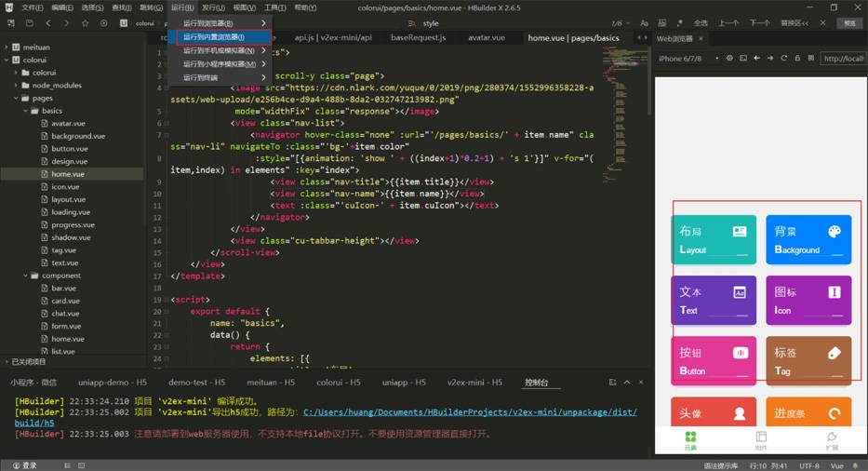This screenshot has width=868, height=471.
Task: Open the unpackage/dist/build/h5 path link
Action: (x=326, y=417)
